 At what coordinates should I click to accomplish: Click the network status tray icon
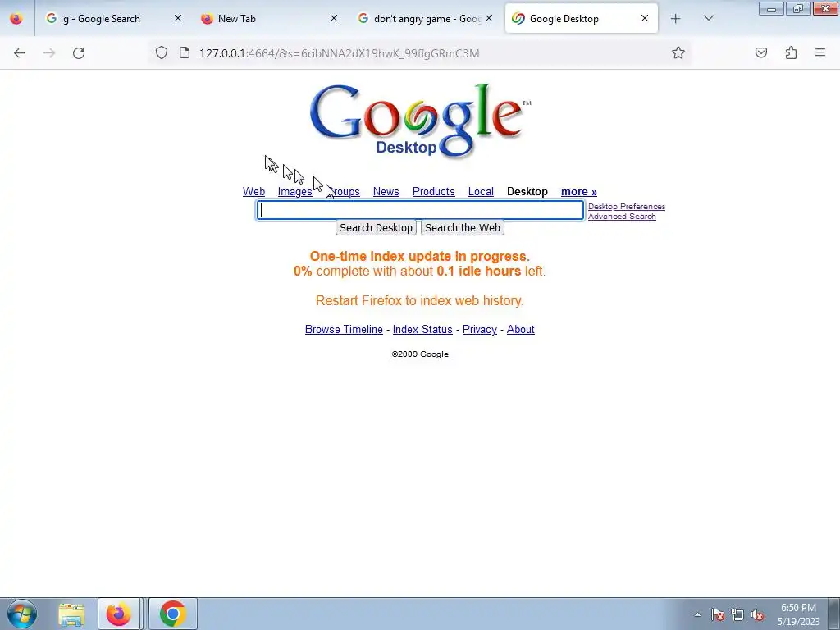(737, 614)
